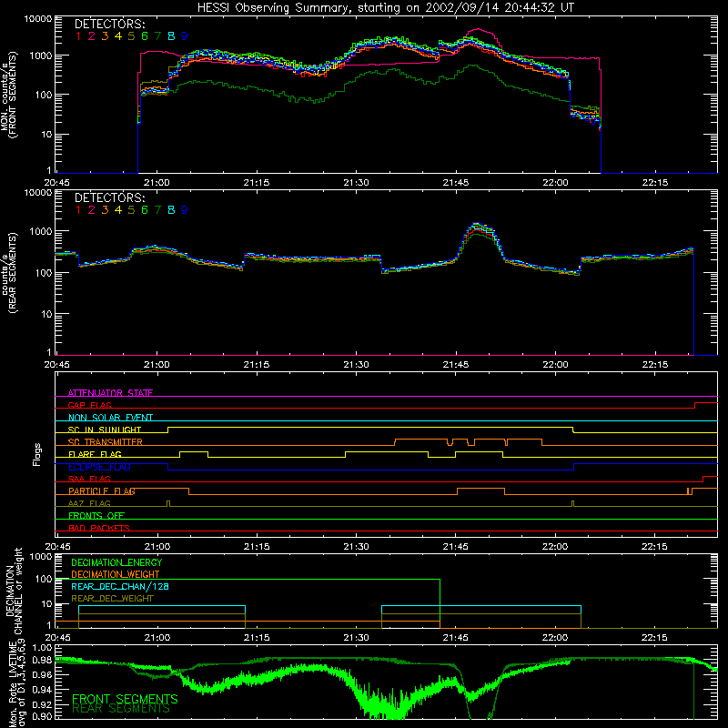This screenshot has width=728, height=728.
Task: Click the REAR_DEC_WEIGHT legend label
Action: [x=112, y=599]
